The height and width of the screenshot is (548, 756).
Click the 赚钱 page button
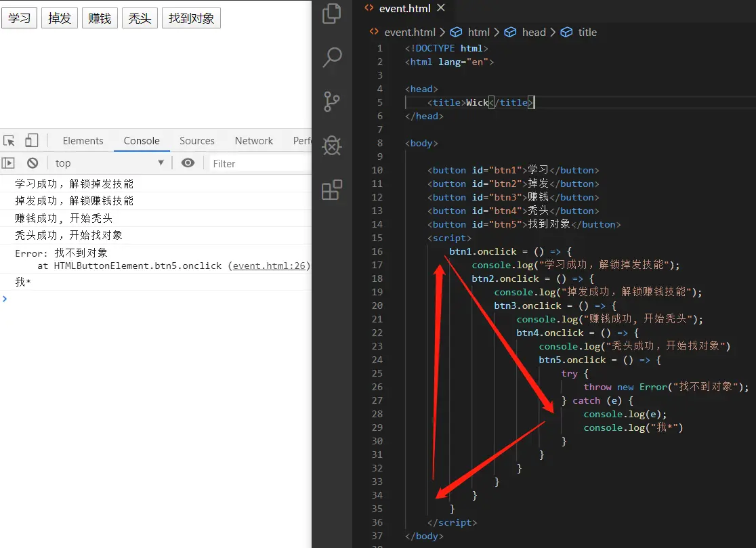coord(100,18)
